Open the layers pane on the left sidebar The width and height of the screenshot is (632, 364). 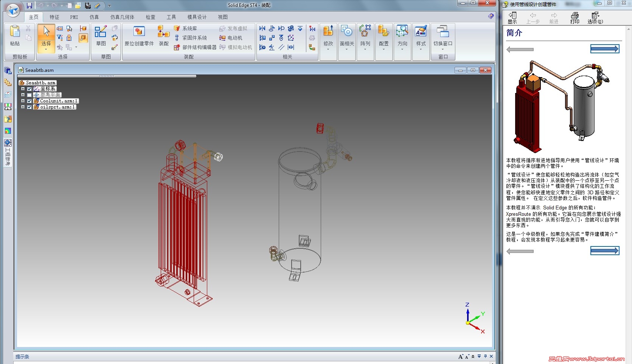pos(8,94)
